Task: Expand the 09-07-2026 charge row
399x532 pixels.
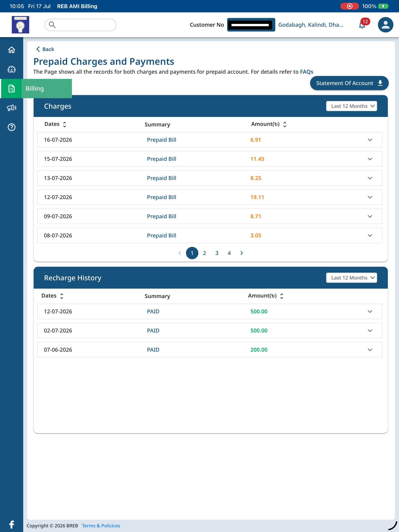Action: pos(370,216)
